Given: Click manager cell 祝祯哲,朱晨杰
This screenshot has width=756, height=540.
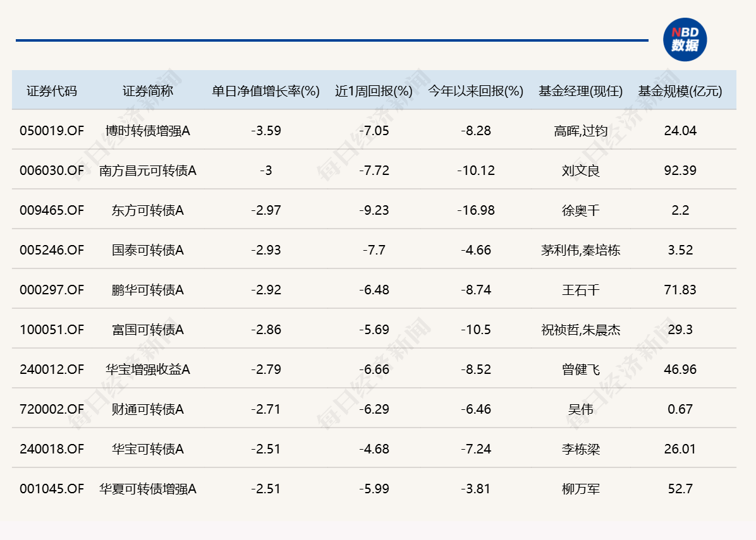Looking at the screenshot, I should (580, 330).
